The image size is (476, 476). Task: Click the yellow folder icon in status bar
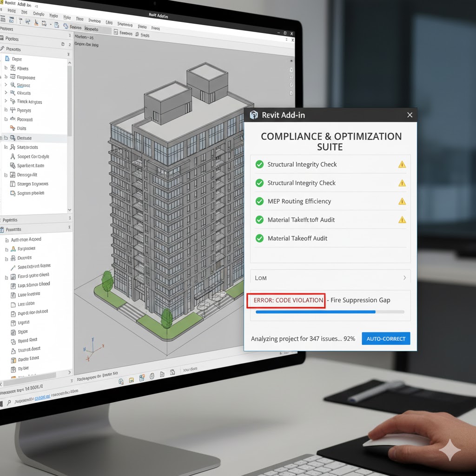click(132, 380)
